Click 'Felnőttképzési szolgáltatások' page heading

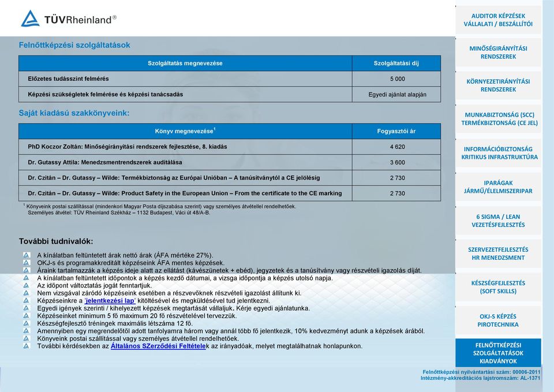(x=74, y=45)
